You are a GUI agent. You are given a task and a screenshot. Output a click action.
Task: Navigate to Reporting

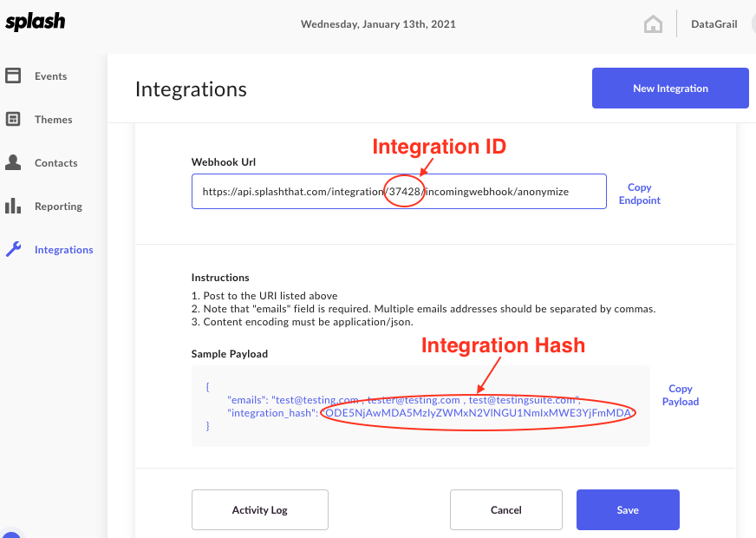58,207
